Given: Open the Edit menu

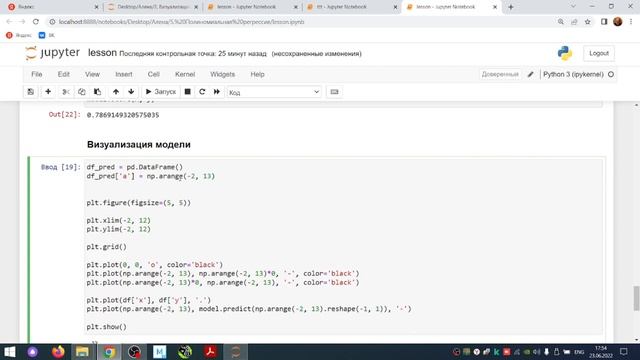Looking at the screenshot, I should 64,74.
